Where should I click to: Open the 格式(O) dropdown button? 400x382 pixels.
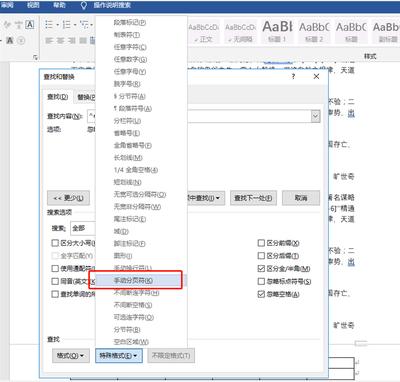(x=70, y=356)
